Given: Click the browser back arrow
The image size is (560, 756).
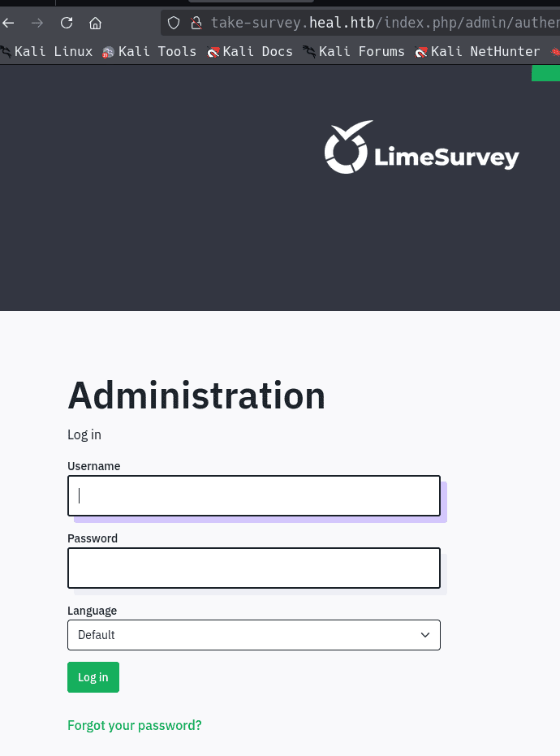Looking at the screenshot, I should tap(8, 23).
